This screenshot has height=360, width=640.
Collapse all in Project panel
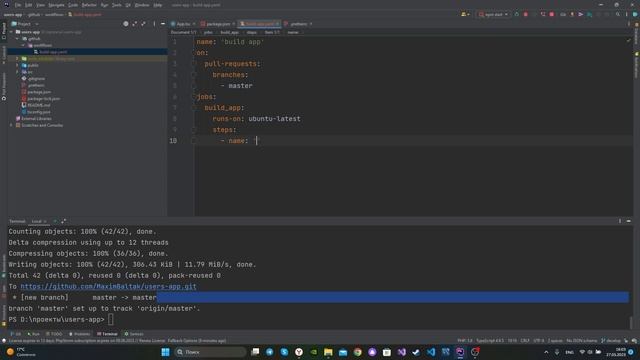pyautogui.click(x=143, y=24)
